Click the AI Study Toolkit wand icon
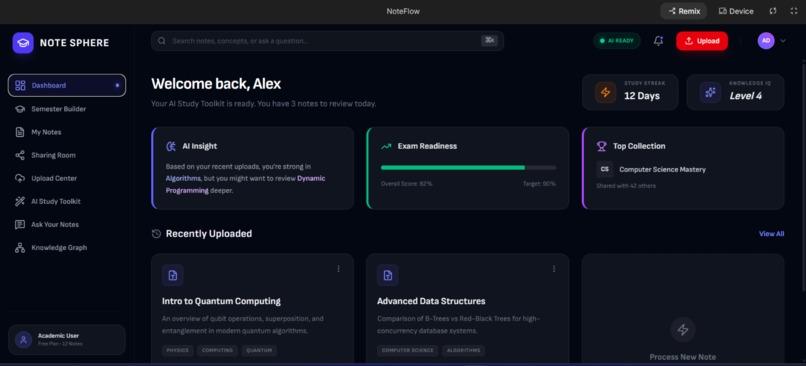This screenshot has width=806, height=366. click(x=20, y=202)
